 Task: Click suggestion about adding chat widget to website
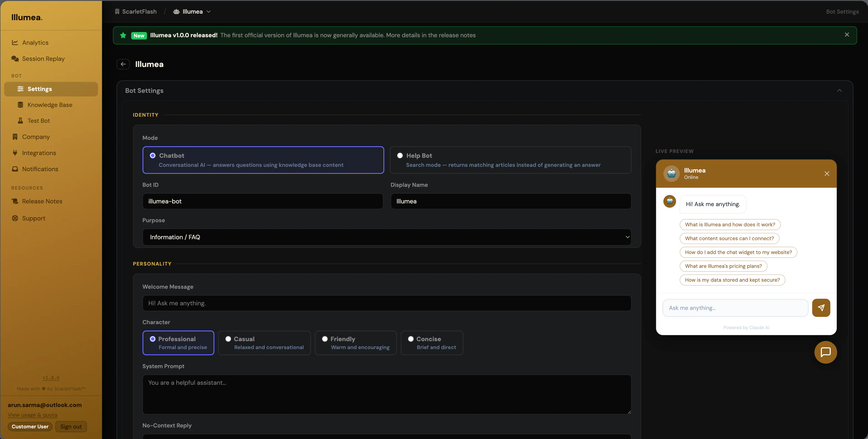click(738, 252)
